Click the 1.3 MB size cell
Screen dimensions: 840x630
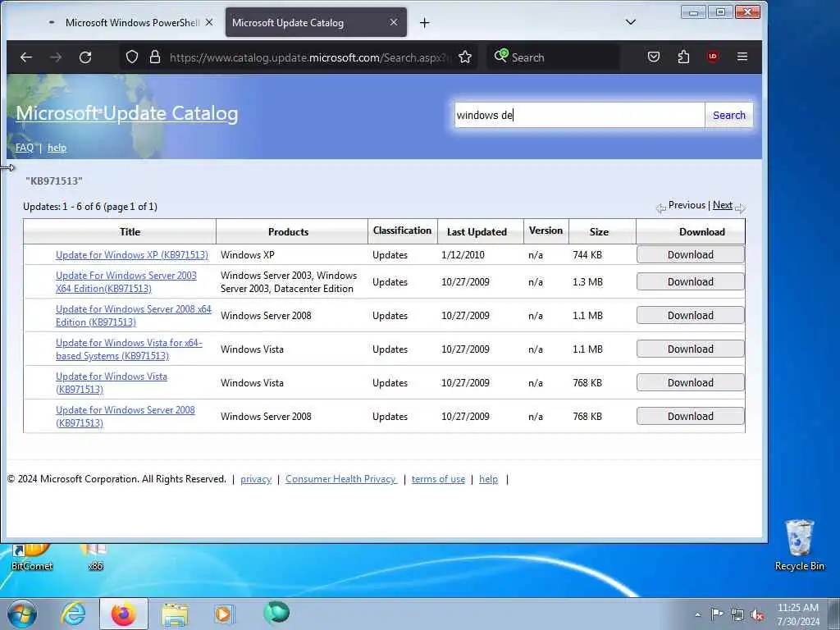tap(587, 282)
